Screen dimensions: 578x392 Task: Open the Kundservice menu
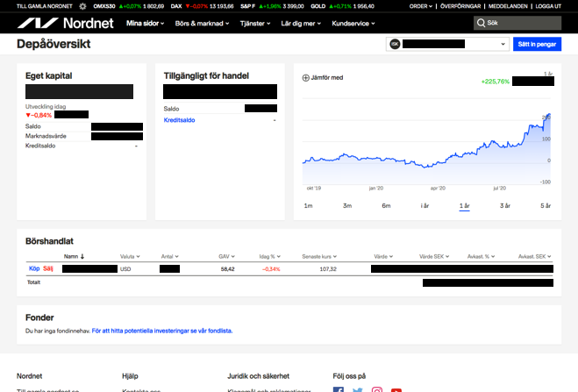(x=353, y=24)
